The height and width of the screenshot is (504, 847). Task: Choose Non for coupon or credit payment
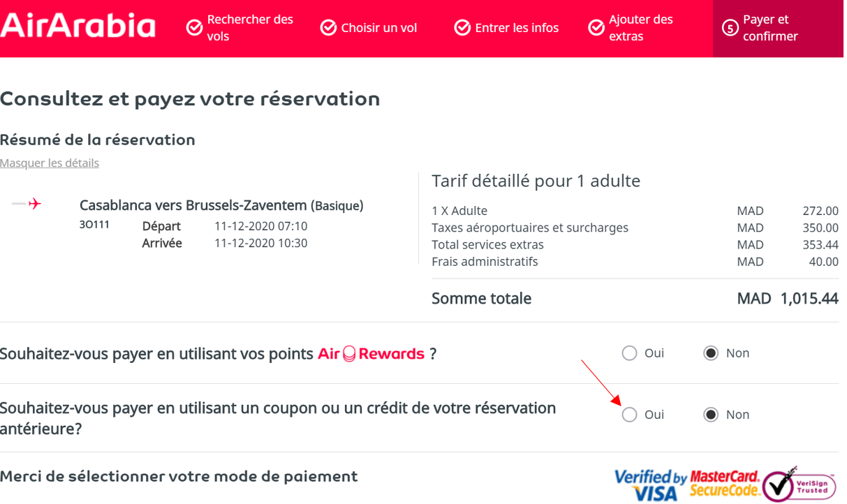click(711, 415)
